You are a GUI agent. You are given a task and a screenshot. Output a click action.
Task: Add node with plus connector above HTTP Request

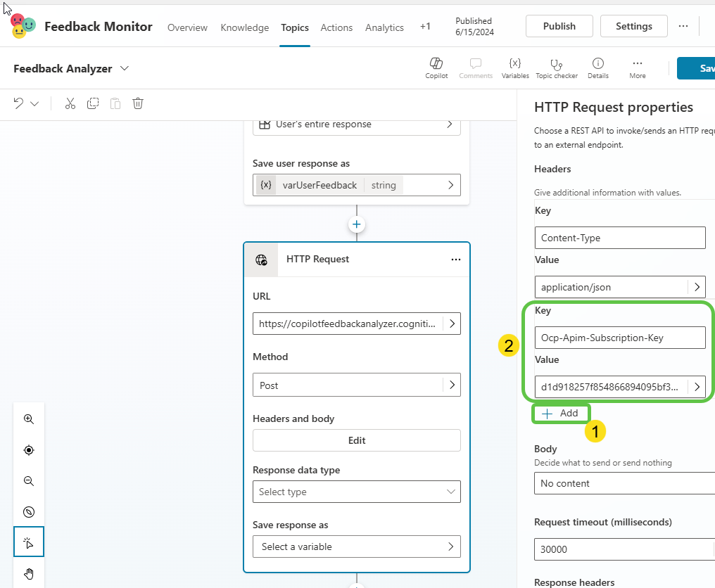pos(357,224)
